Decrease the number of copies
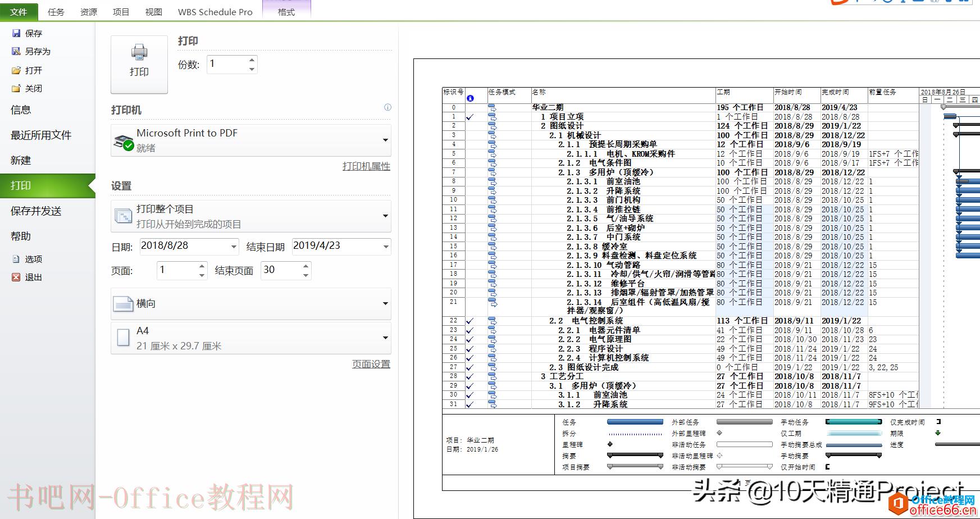 coord(252,69)
